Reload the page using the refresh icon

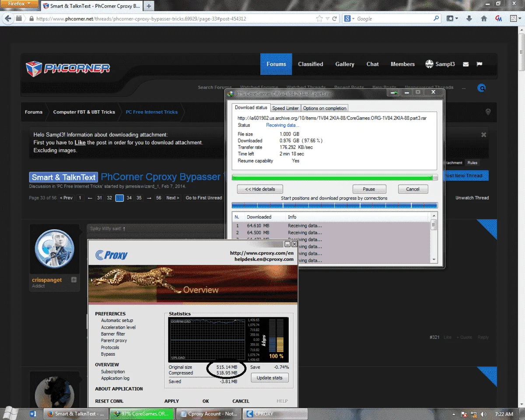click(335, 19)
